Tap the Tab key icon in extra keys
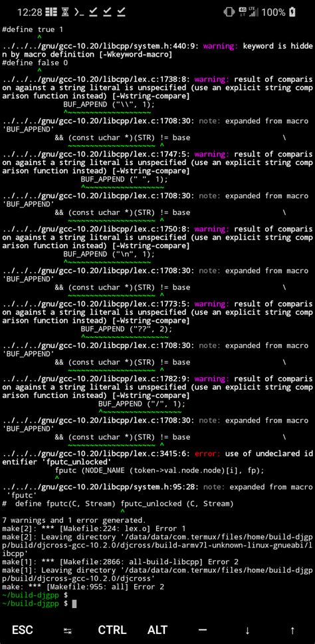 [68, 631]
